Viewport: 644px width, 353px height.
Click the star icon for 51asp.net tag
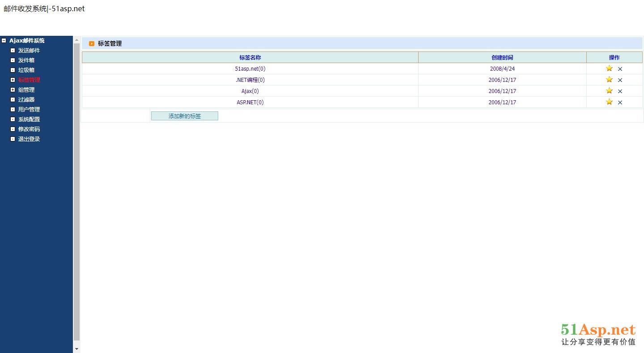click(609, 68)
